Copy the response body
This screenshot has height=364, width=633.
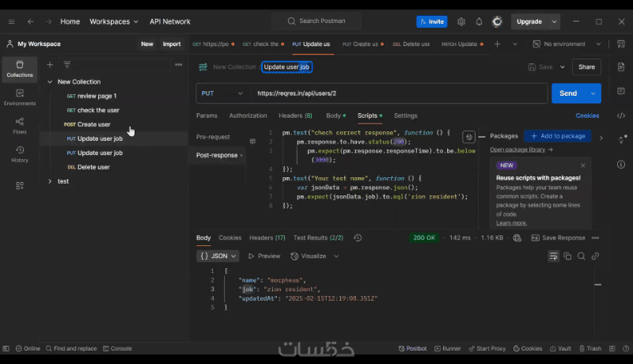pos(567,256)
